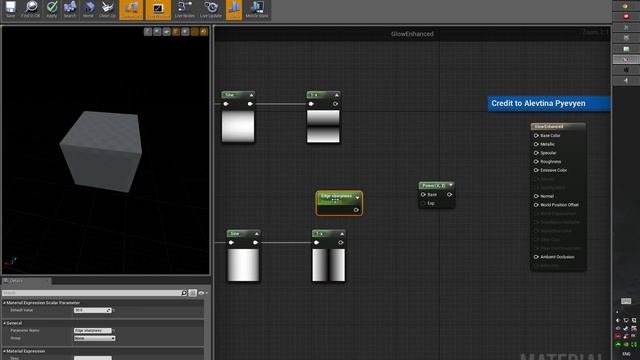Click the bottom Sine node output pin
This screenshot has height=360, width=640.
256,243
